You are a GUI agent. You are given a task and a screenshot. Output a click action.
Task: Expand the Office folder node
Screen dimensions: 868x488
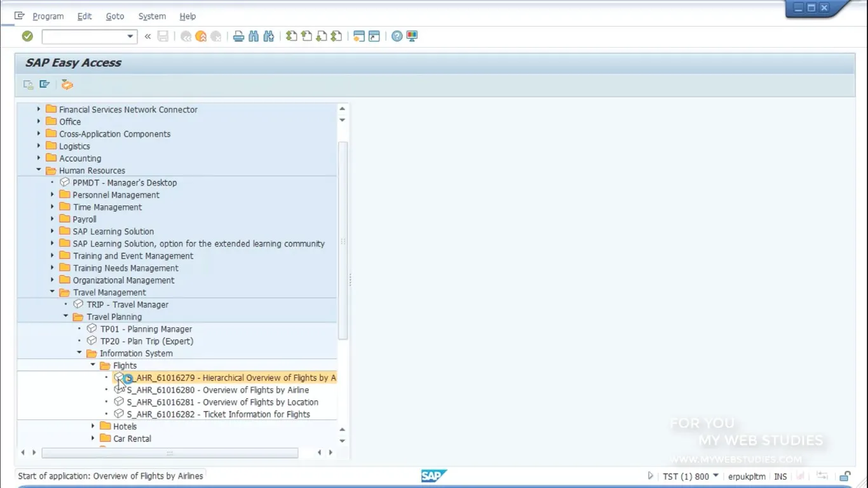pyautogui.click(x=39, y=121)
